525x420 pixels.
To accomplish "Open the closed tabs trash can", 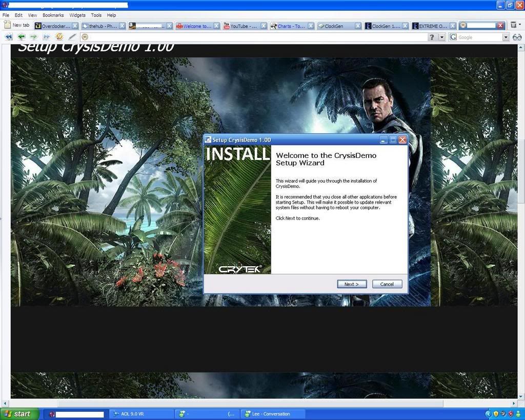I will pyautogui.click(x=513, y=25).
